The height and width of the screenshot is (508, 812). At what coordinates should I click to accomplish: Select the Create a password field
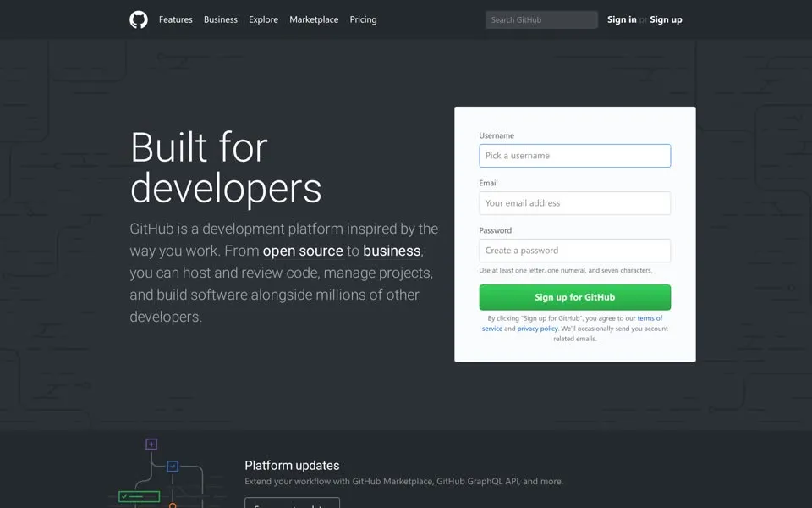(575, 251)
